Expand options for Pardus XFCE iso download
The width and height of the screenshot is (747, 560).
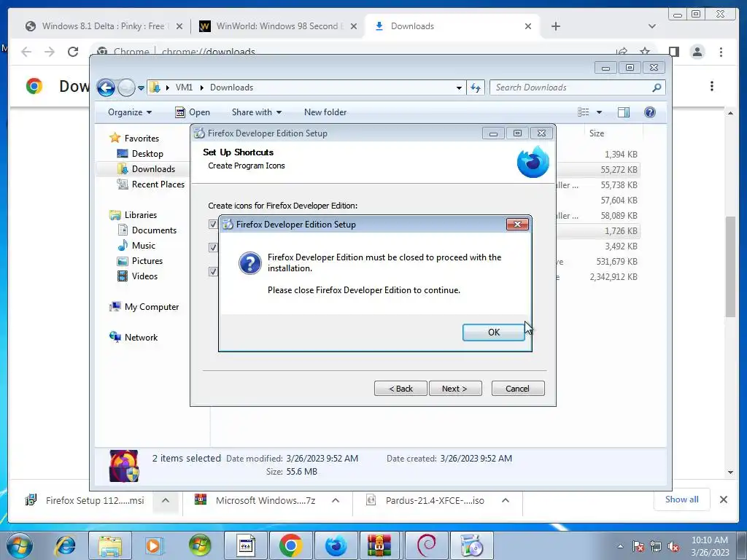506,500
